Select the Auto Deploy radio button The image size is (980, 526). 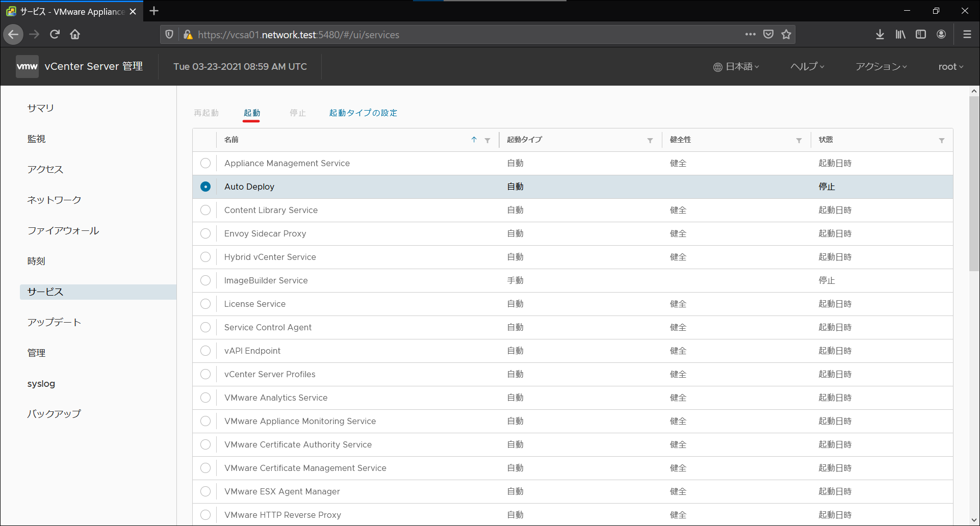[205, 187]
